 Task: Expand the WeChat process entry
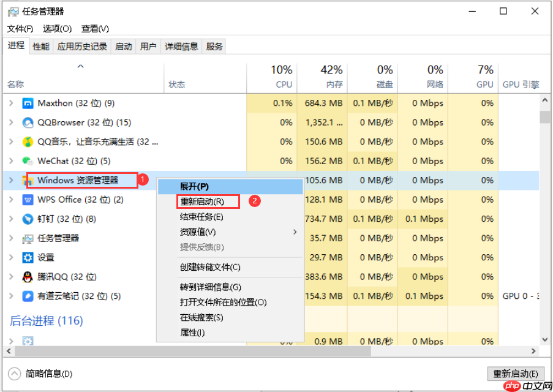click(x=10, y=161)
